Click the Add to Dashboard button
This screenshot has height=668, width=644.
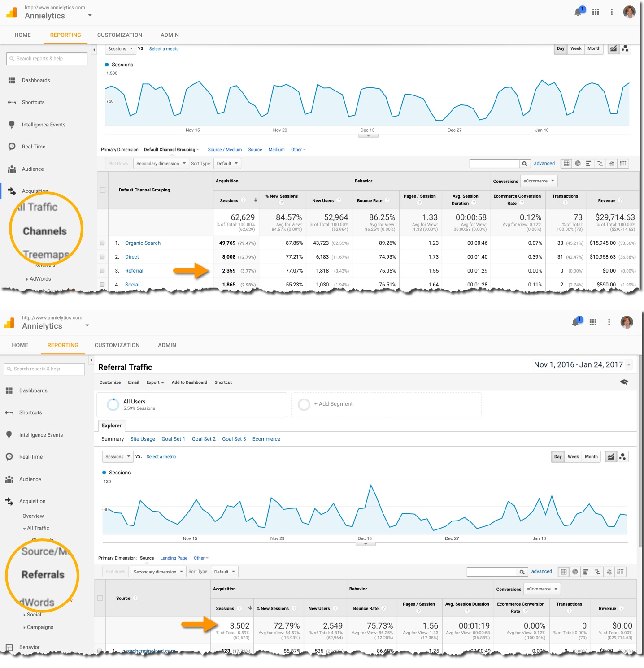[x=189, y=382]
